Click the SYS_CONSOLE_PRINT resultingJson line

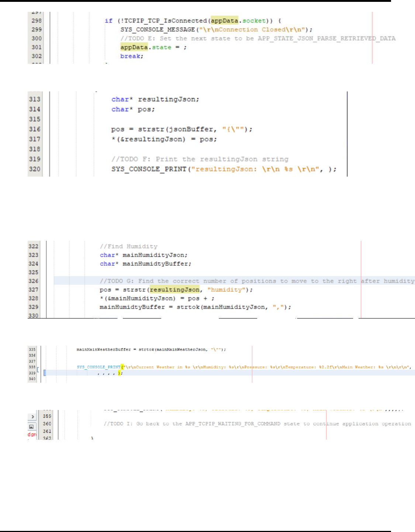[x=224, y=169]
